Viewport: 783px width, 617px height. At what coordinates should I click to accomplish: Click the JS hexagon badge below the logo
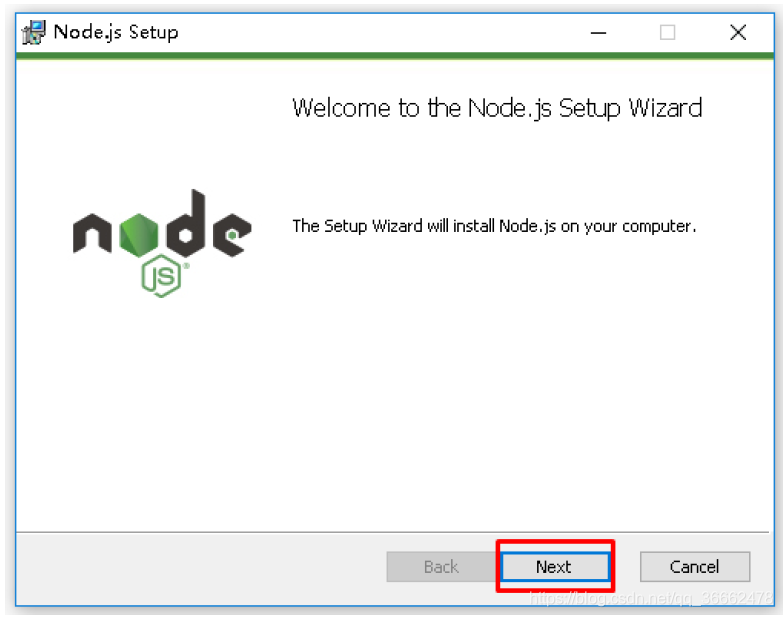161,276
